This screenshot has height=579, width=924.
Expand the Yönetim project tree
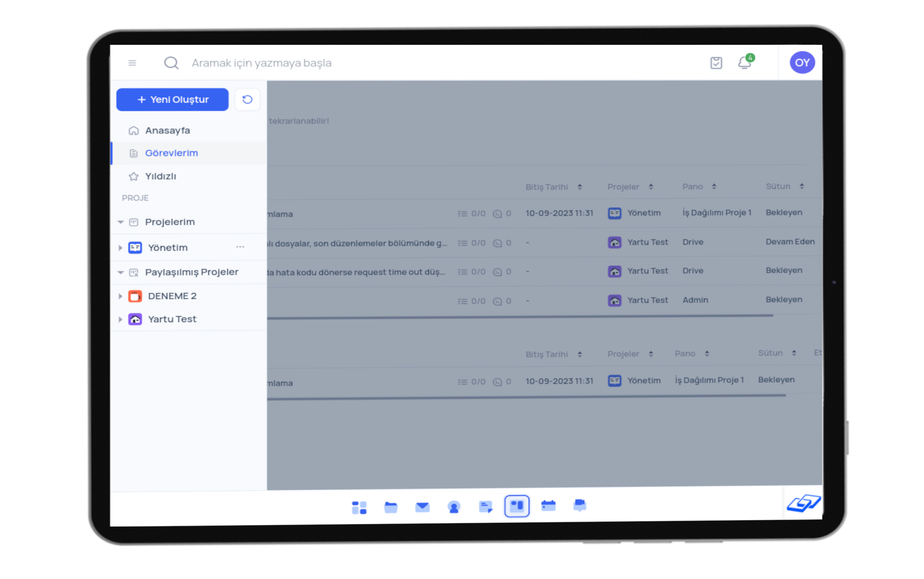120,248
